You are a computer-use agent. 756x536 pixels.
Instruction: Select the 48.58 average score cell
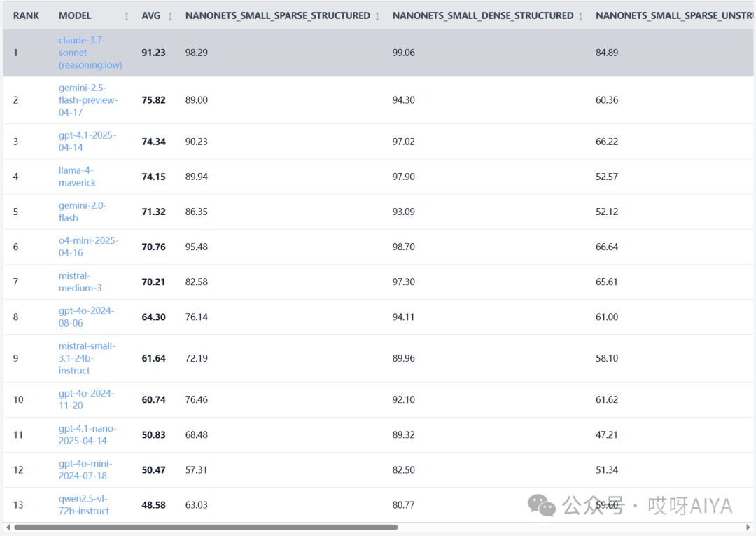click(154, 504)
